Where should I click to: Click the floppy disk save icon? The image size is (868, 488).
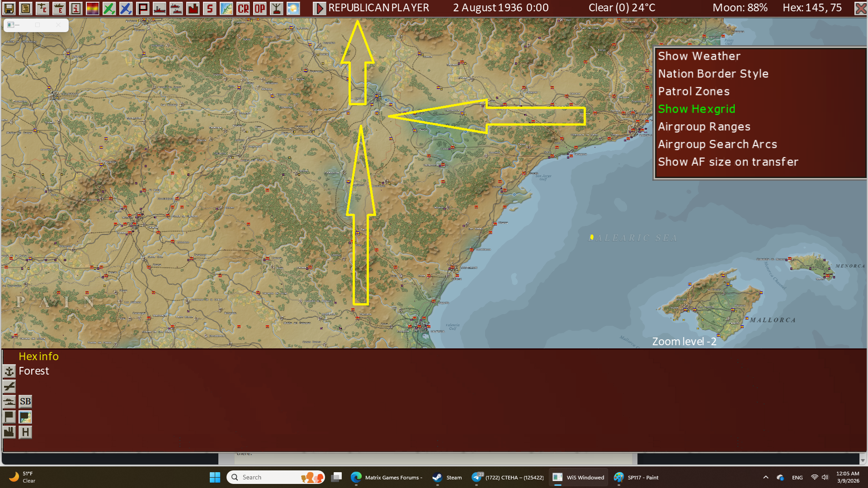9,8
